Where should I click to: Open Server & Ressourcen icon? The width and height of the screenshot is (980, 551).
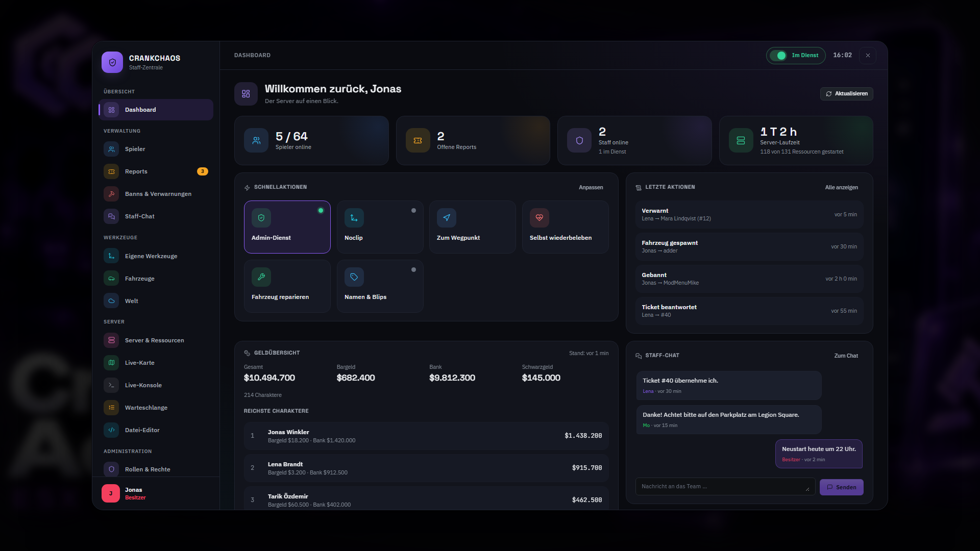pos(111,340)
